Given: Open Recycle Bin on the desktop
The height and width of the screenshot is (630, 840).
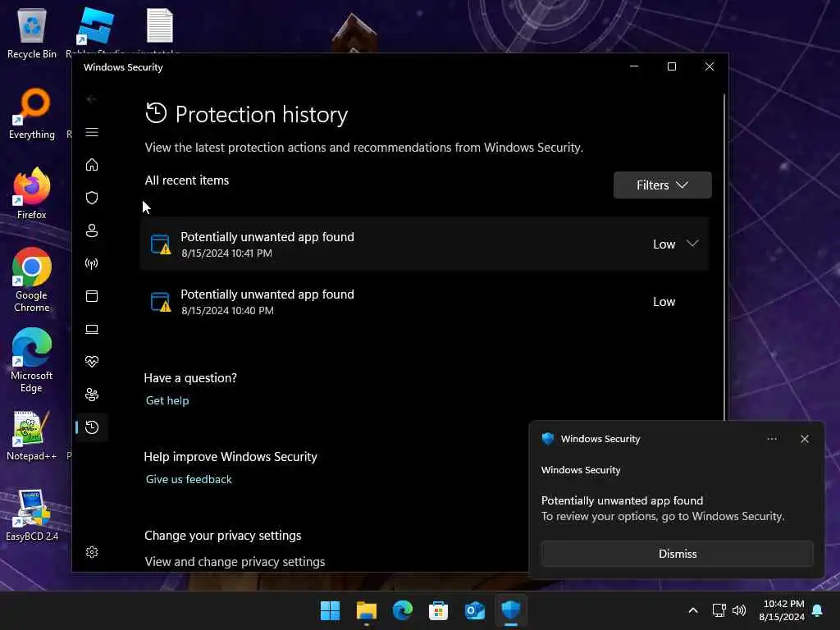Looking at the screenshot, I should [x=32, y=33].
